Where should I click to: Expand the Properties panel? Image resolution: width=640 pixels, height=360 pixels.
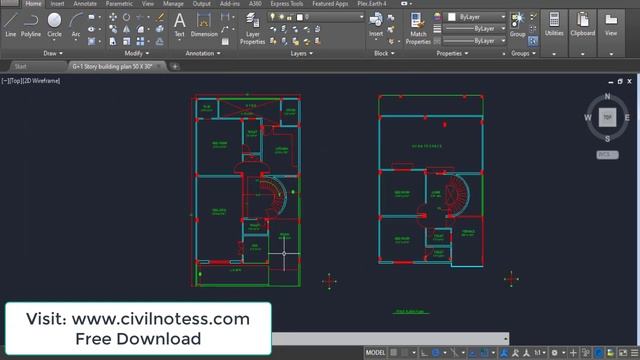point(452,53)
